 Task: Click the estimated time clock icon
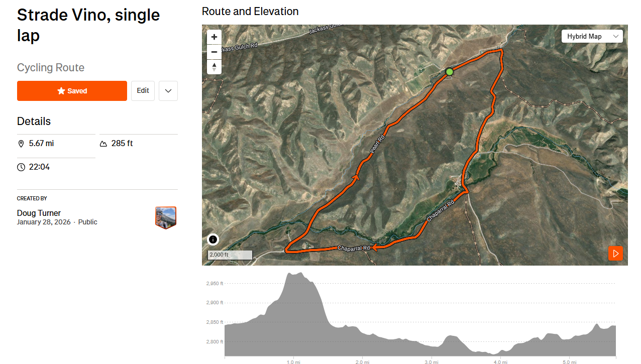click(x=21, y=167)
